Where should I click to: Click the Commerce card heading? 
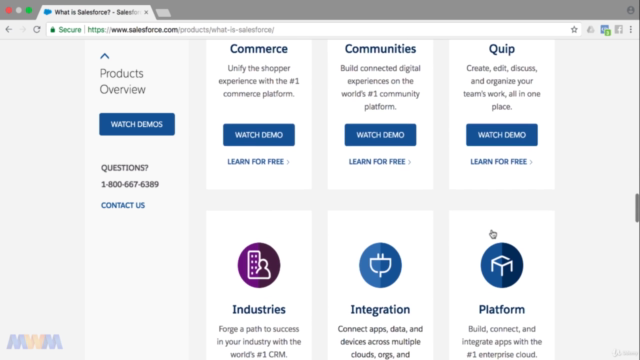coord(259,49)
